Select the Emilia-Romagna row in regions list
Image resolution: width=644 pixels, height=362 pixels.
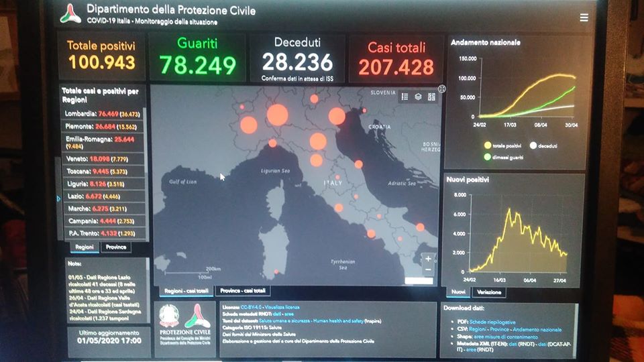tap(103, 142)
